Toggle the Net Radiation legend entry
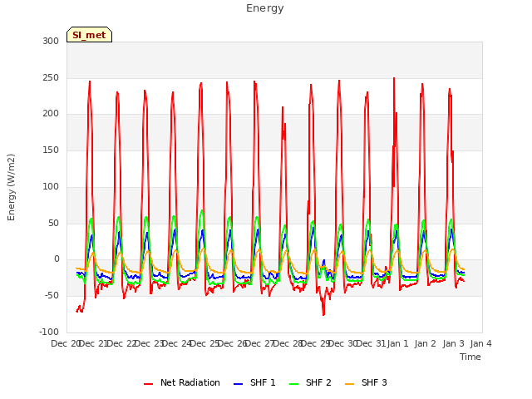 click(x=182, y=382)
